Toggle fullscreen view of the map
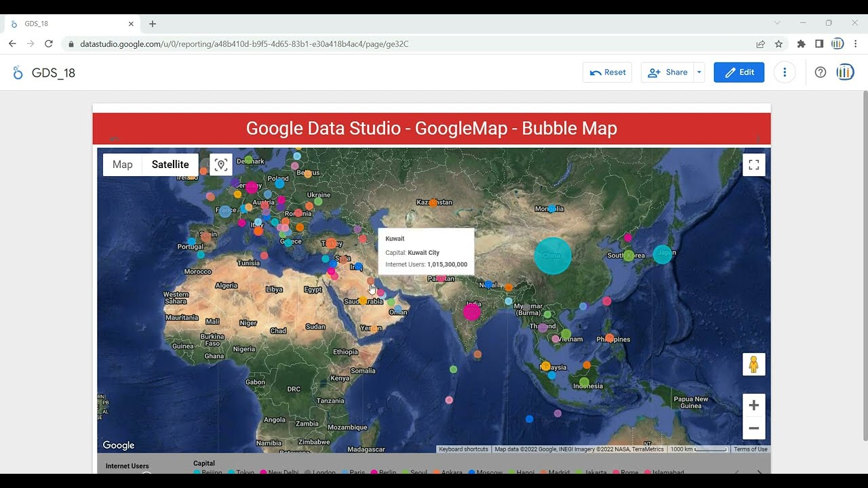868x488 pixels. tap(754, 165)
